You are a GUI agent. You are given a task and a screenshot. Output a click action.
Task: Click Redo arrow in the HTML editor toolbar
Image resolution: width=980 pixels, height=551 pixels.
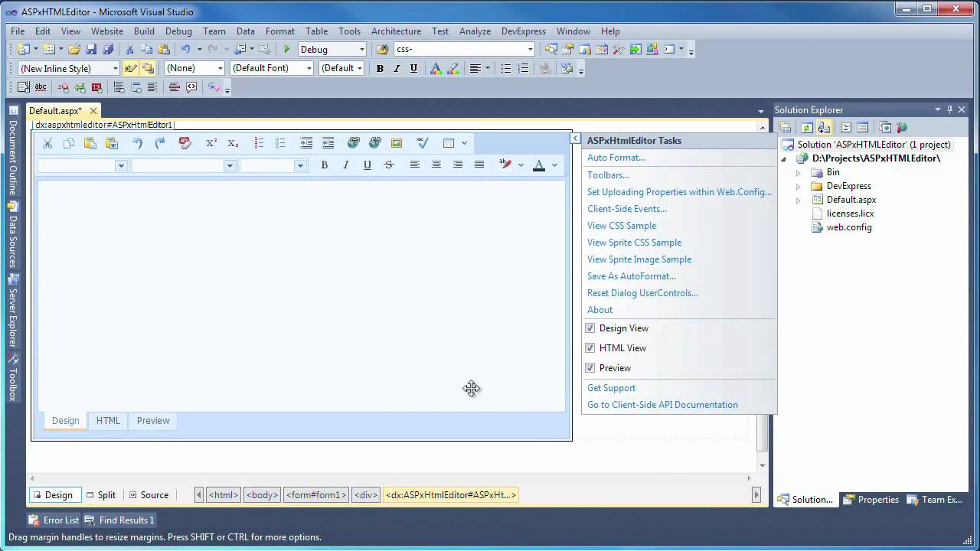(159, 143)
